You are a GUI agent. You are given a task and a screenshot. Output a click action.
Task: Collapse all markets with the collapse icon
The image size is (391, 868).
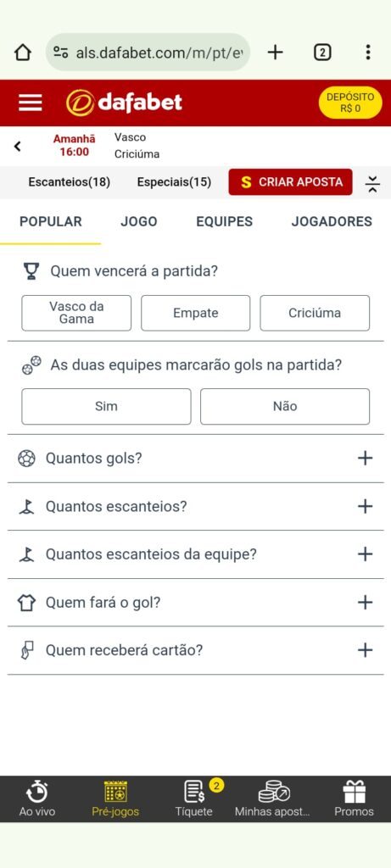372,183
